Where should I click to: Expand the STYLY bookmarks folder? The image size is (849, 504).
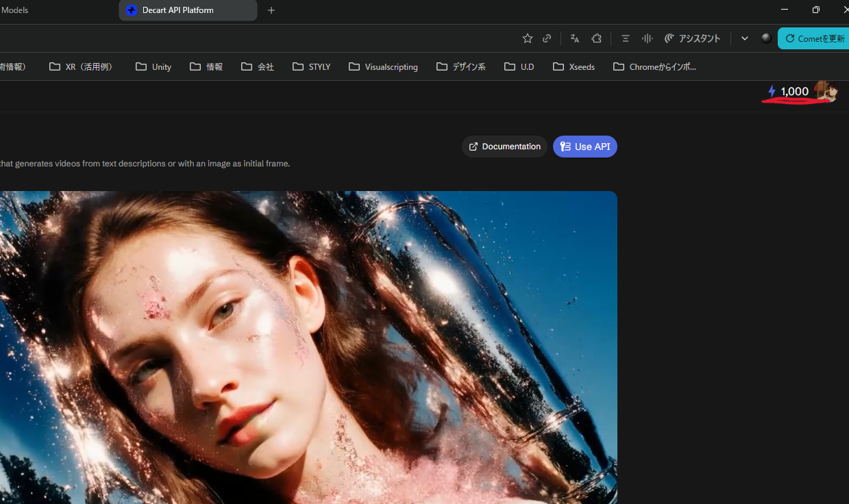point(311,66)
